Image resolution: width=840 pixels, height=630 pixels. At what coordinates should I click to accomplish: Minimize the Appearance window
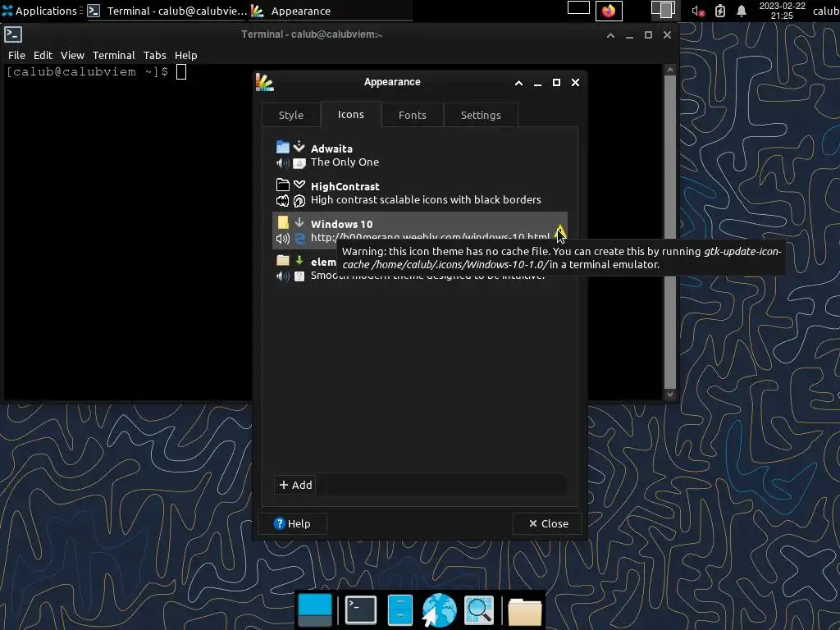click(x=537, y=83)
